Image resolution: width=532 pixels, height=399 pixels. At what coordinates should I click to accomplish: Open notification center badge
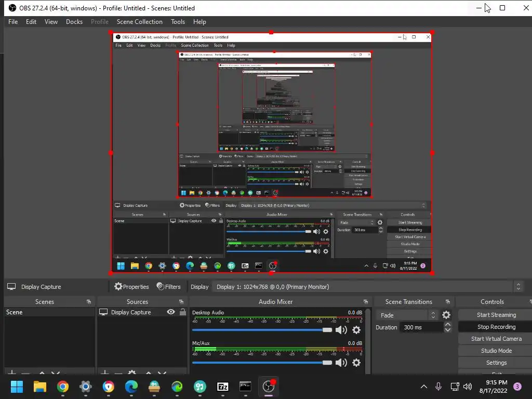[x=517, y=387]
